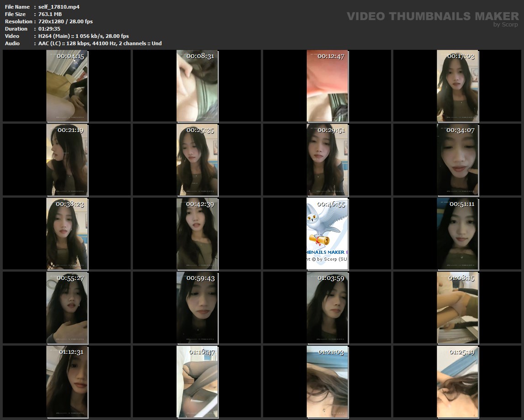Select the frame timestamped 00:42:39
The width and height of the screenshot is (524, 420).
[197, 234]
